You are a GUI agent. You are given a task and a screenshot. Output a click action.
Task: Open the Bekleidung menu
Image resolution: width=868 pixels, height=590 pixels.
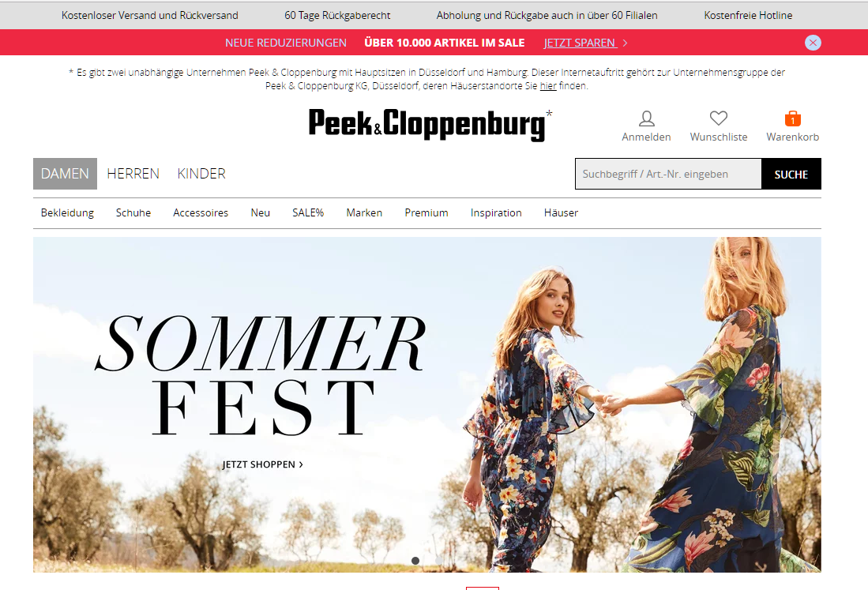(67, 212)
